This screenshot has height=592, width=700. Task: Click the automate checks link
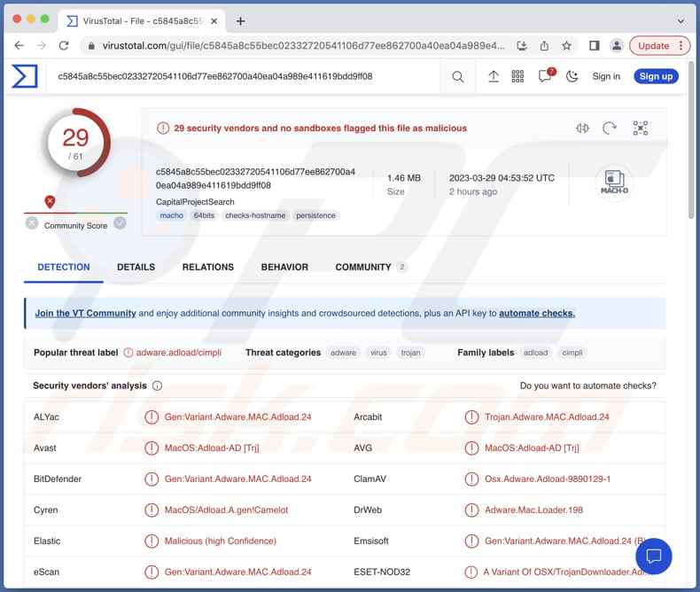(x=537, y=314)
